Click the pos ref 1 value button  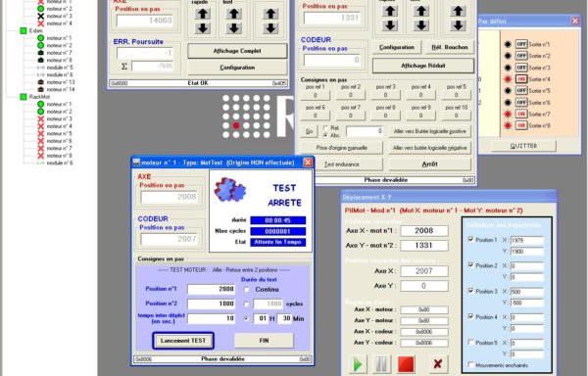pos(315,95)
